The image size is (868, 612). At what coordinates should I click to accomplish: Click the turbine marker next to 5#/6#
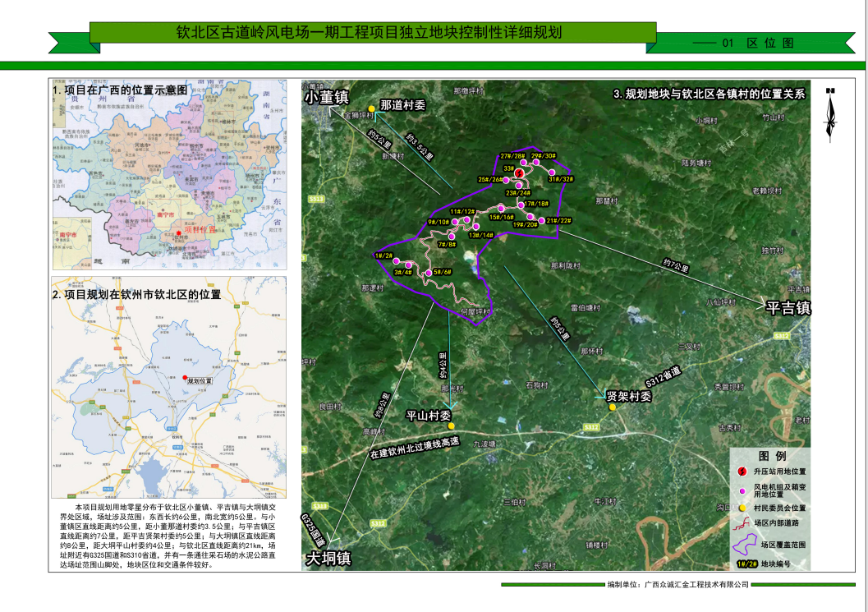(428, 273)
